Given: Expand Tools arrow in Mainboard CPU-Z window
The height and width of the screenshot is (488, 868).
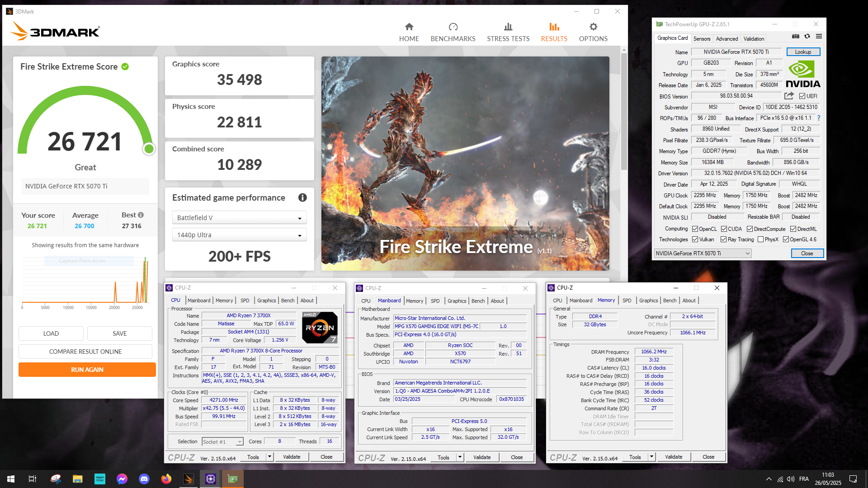Looking at the screenshot, I should pyautogui.click(x=460, y=457).
